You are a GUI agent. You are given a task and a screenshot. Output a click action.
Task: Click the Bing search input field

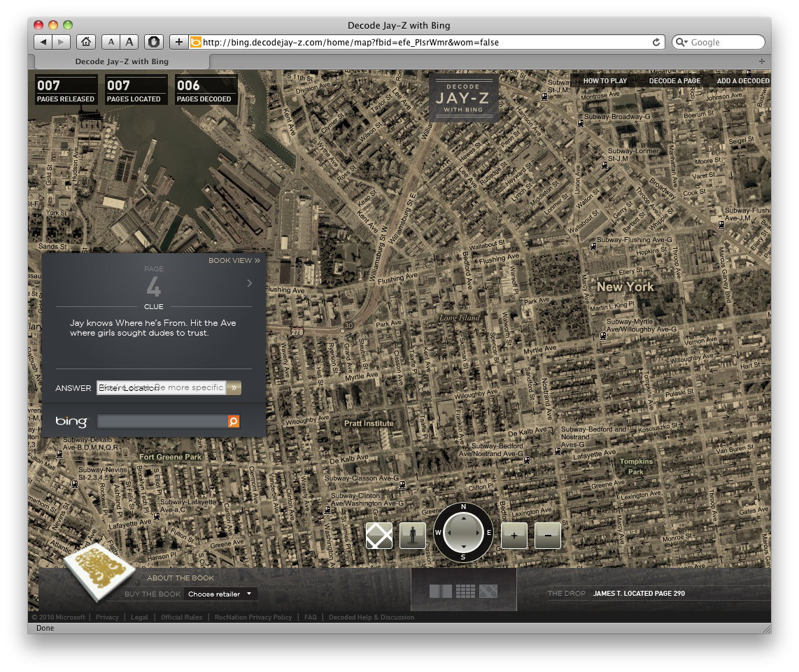pos(162,422)
